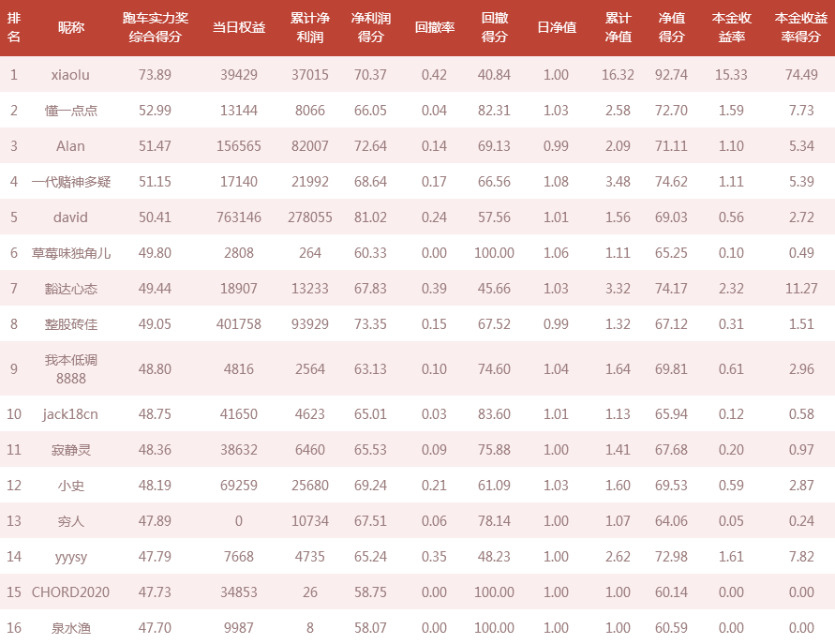
Task: Select the 当日权益 column header
Action: (239, 27)
